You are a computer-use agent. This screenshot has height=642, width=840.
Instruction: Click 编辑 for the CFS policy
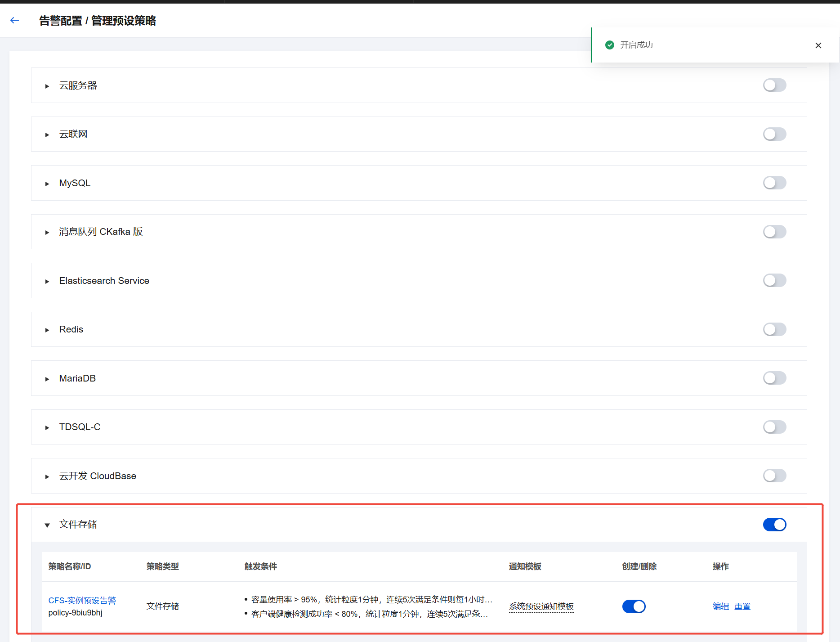[720, 606]
